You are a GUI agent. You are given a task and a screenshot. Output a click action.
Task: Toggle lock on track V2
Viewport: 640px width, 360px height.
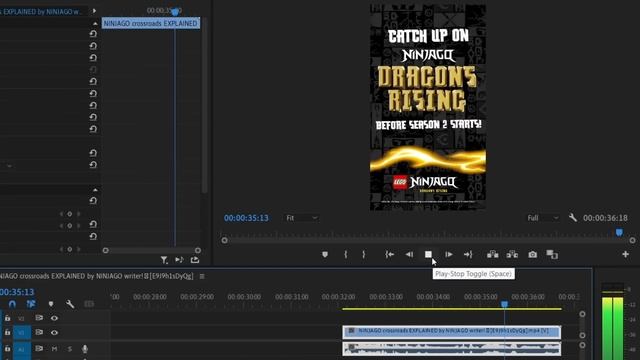pyautogui.click(x=7, y=318)
